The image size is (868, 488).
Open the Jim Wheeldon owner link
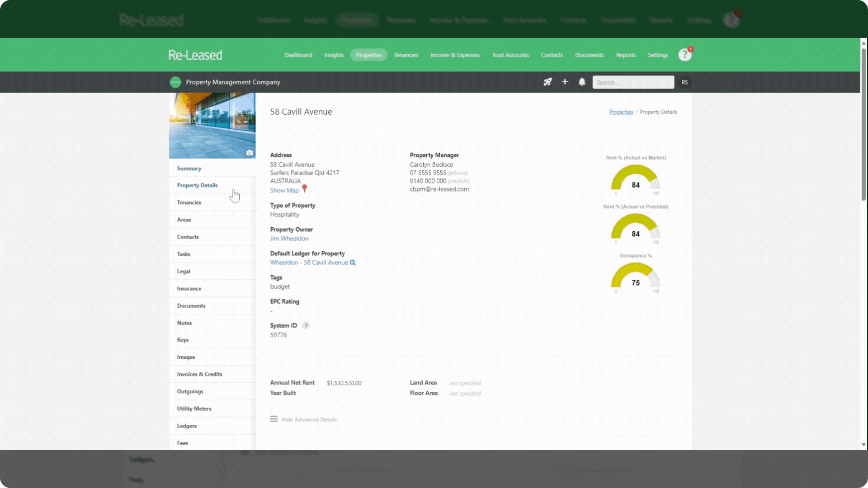tap(289, 239)
